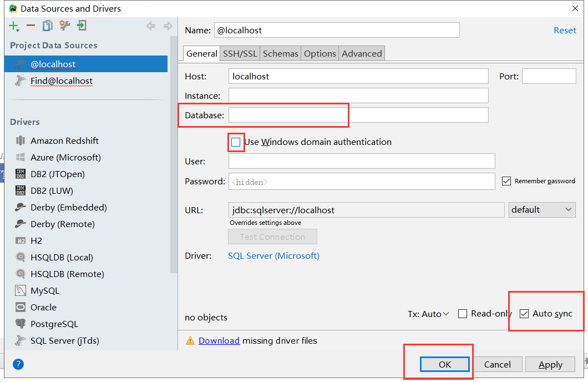Enable Use Windows domain authentication
This screenshot has width=588, height=382.
click(x=236, y=142)
